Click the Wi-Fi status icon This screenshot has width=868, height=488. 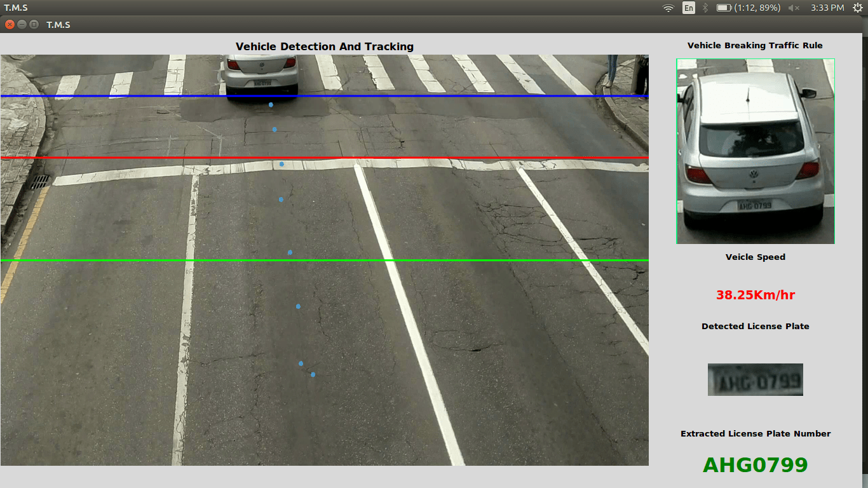668,8
